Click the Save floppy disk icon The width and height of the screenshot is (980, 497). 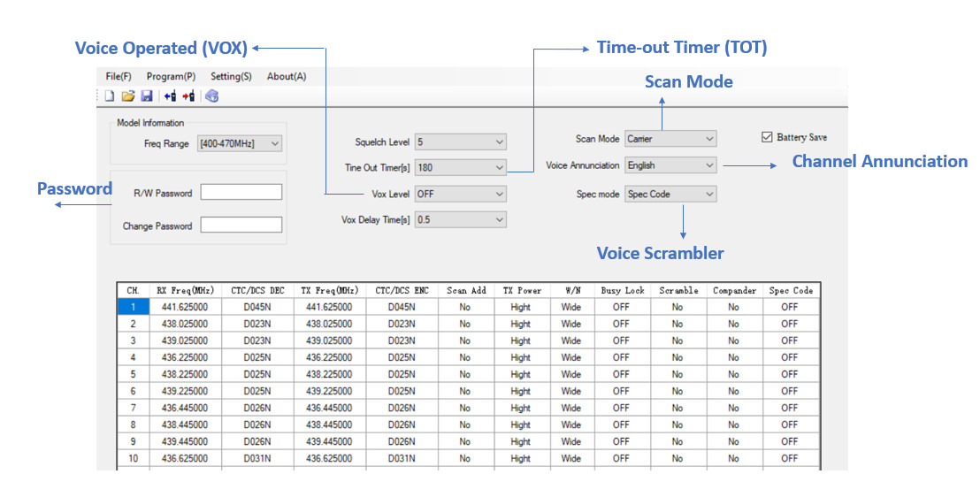(x=147, y=96)
